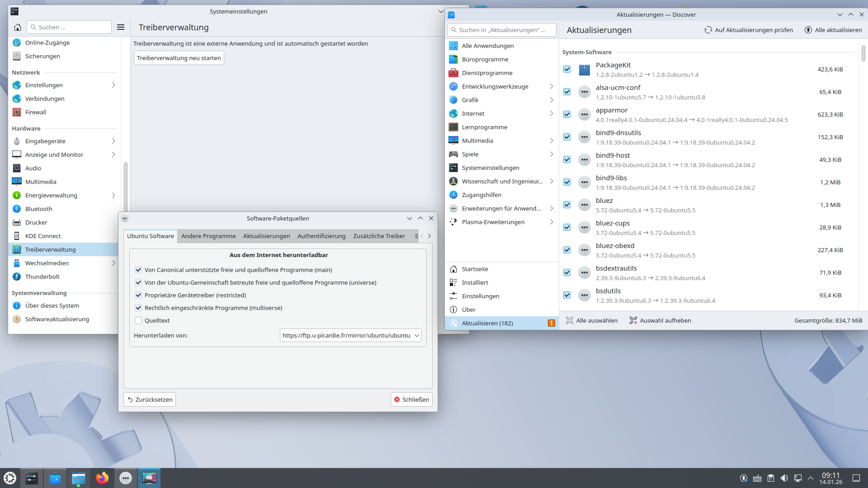Open Softwareaktualisierung in Systemverwaltung

click(x=57, y=319)
